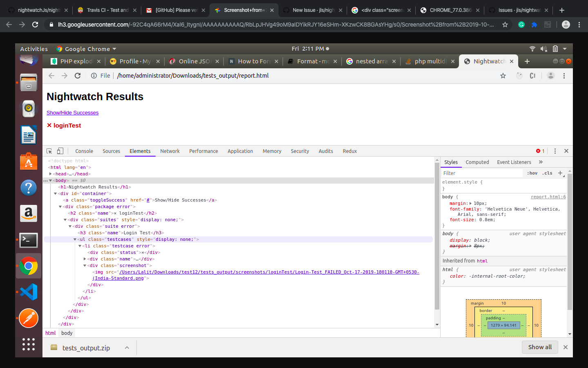Screen dimensions: 588x368
Task: Collapse the body node in Elements tree
Action: pos(51,180)
